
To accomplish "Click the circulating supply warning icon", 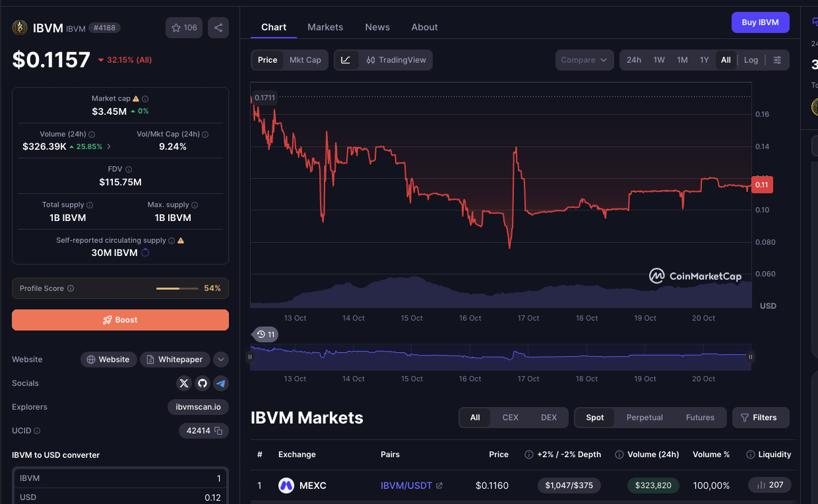I will pos(181,241).
